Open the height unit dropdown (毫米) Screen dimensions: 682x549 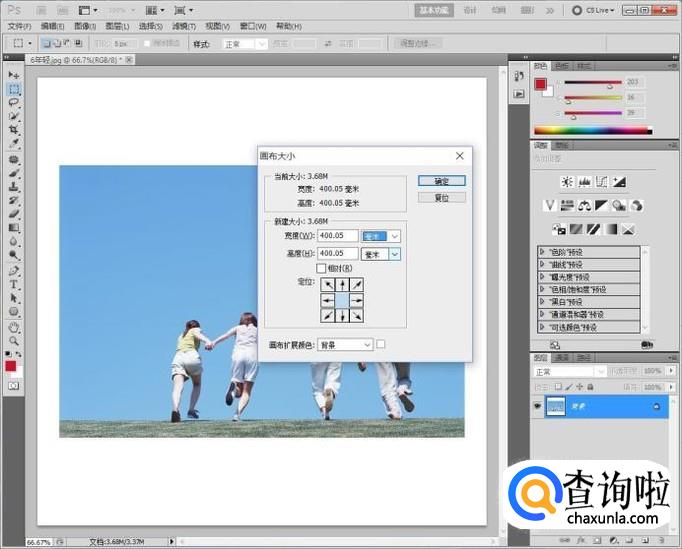click(394, 254)
